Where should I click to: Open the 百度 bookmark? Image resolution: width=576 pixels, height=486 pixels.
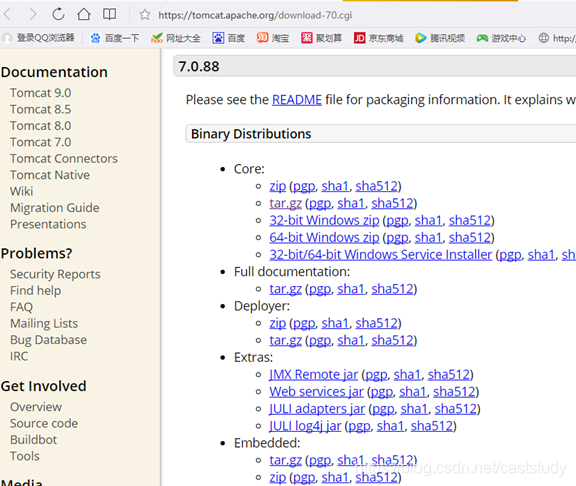228,38
